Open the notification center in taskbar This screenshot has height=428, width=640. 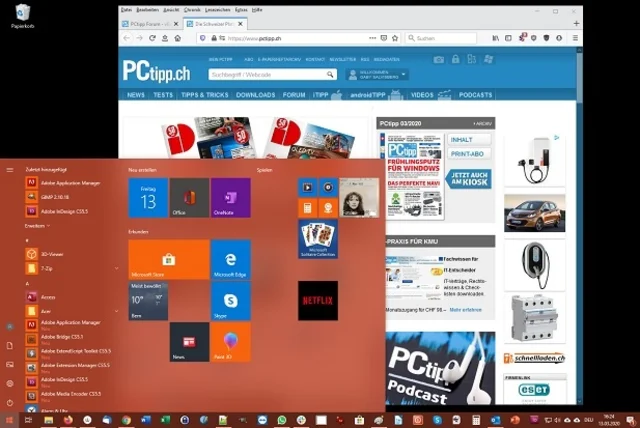pos(631,420)
